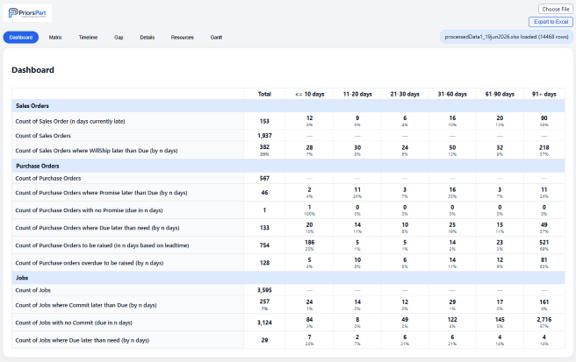This screenshot has width=576, height=362.
Task: Click the 186 value under <= 10 days
Action: tap(310, 242)
